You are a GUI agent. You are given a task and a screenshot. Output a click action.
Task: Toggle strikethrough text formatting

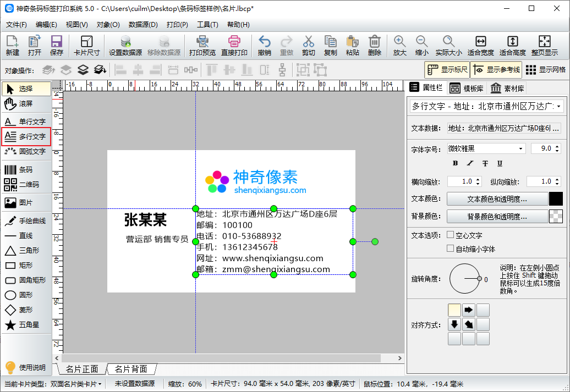coord(485,163)
